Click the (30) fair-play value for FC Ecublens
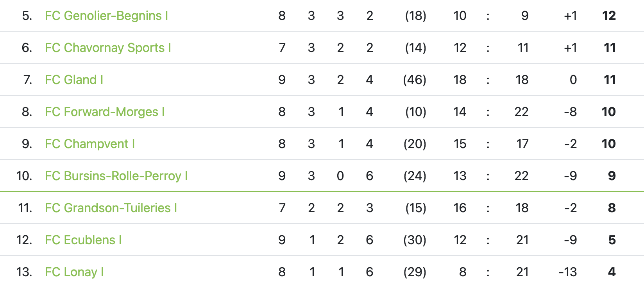Screen dimensions: 644x286 [415, 240]
